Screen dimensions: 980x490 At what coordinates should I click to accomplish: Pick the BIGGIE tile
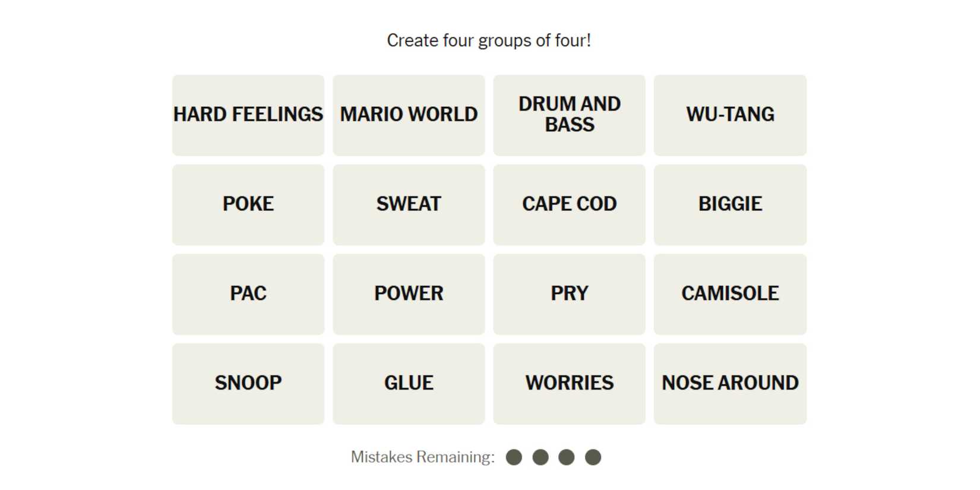[x=730, y=204]
